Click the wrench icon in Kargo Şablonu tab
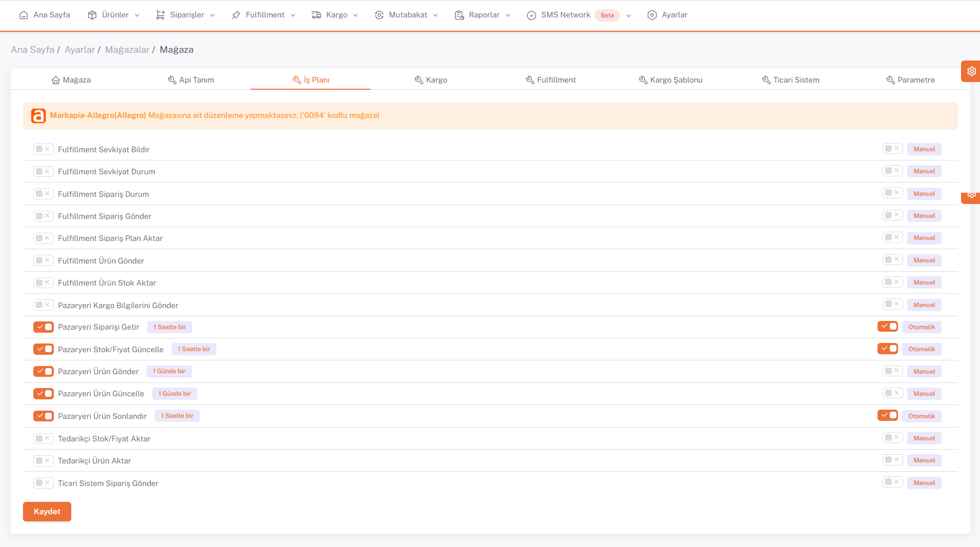980x547 pixels. (x=643, y=80)
